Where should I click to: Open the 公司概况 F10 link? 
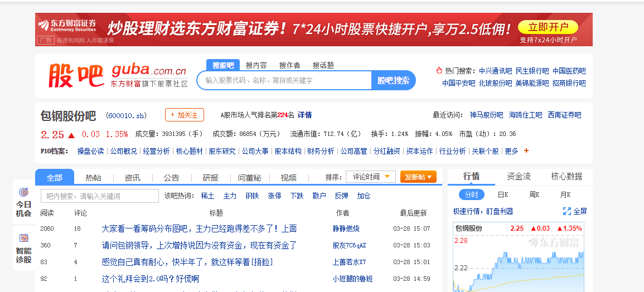coord(124,151)
